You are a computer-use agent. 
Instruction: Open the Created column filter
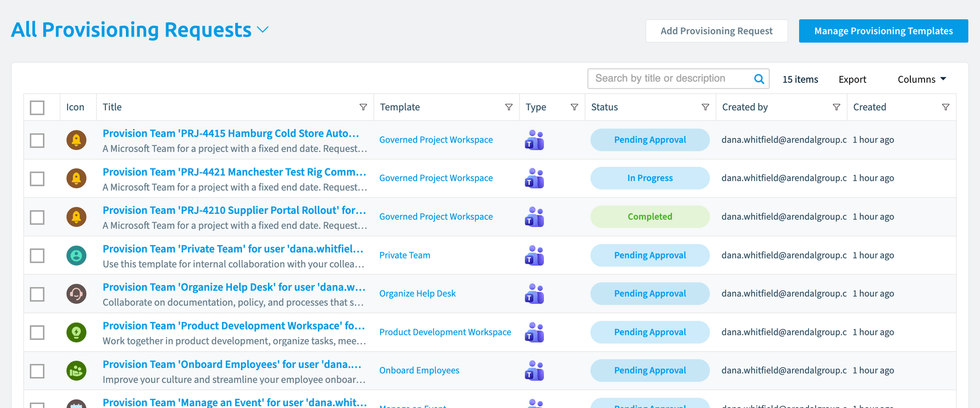tap(946, 107)
